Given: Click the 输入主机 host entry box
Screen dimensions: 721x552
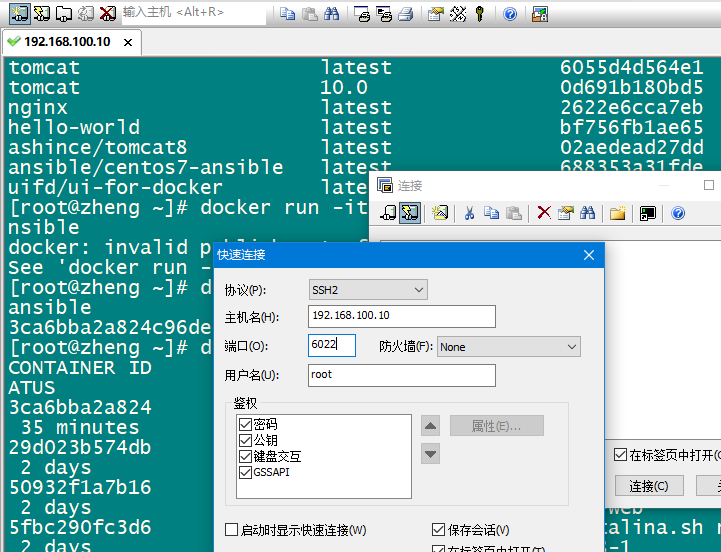Looking at the screenshot, I should point(194,14).
